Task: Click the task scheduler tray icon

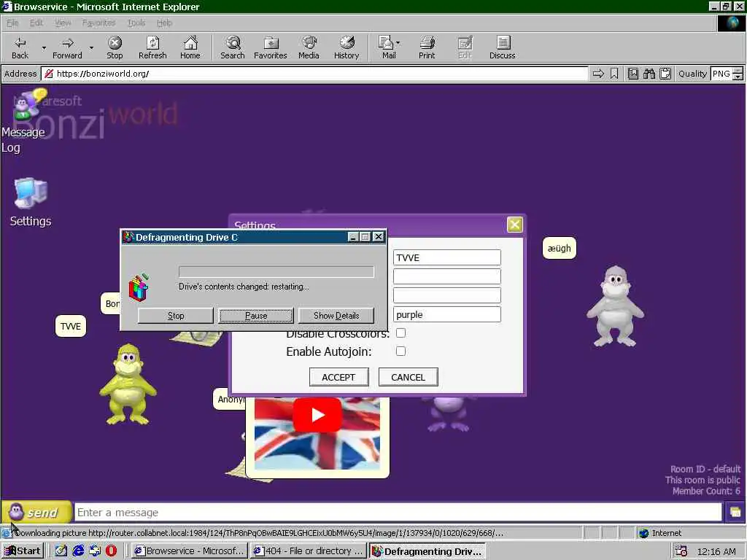Action: 681,551
